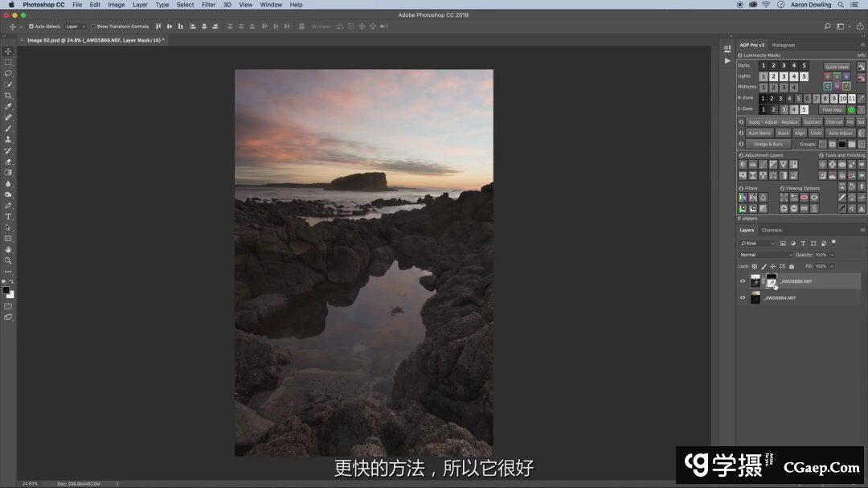The width and height of the screenshot is (868, 488).
Task: Open the Filter menu
Action: (208, 5)
